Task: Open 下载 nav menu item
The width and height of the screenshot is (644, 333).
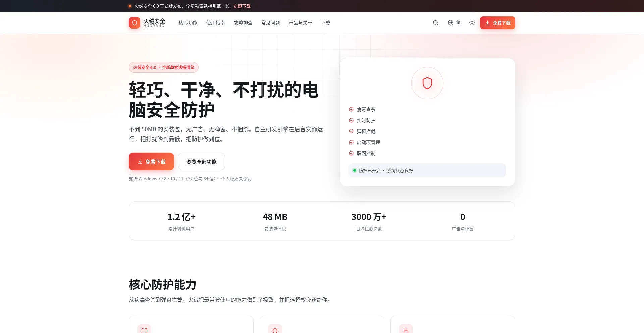Action: (x=325, y=23)
